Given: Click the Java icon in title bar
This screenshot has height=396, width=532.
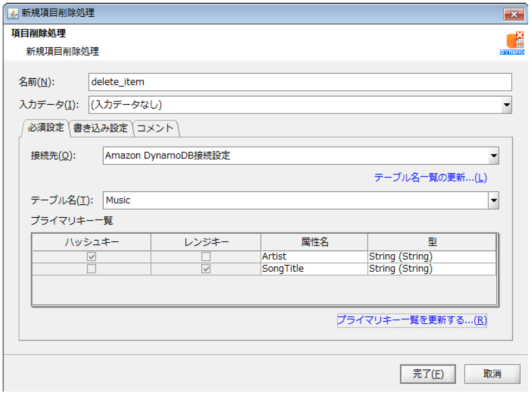Looking at the screenshot, I should pos(14,13).
